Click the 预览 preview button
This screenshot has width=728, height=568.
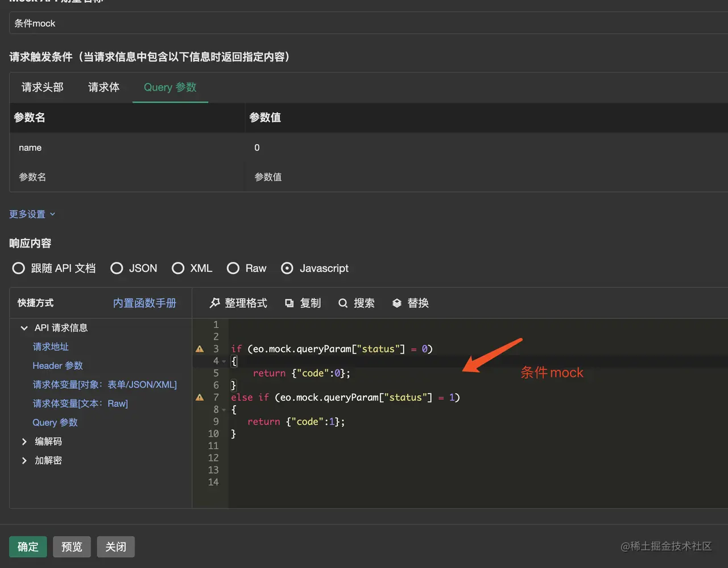(72, 546)
